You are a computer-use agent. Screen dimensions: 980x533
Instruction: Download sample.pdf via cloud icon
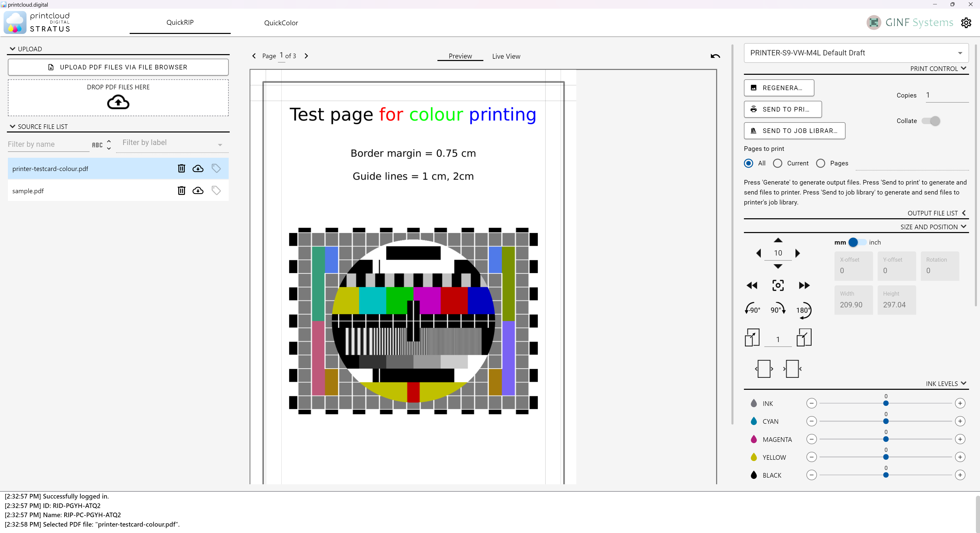click(198, 190)
